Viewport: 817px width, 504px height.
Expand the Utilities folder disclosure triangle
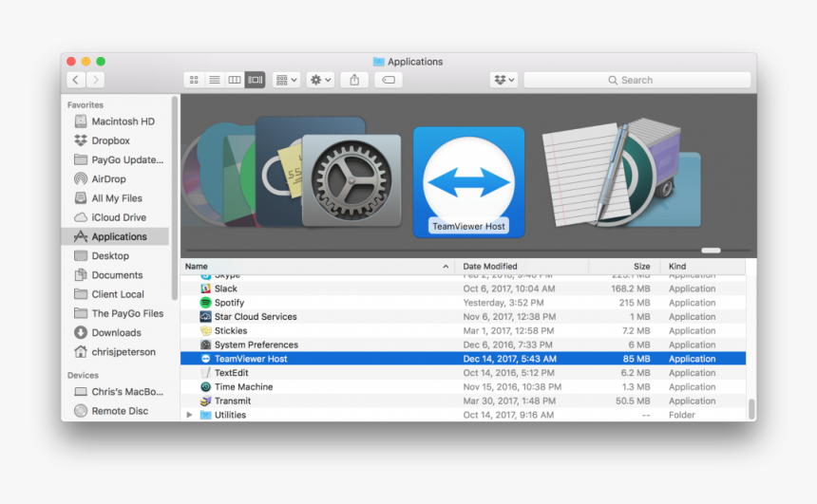pyautogui.click(x=190, y=415)
